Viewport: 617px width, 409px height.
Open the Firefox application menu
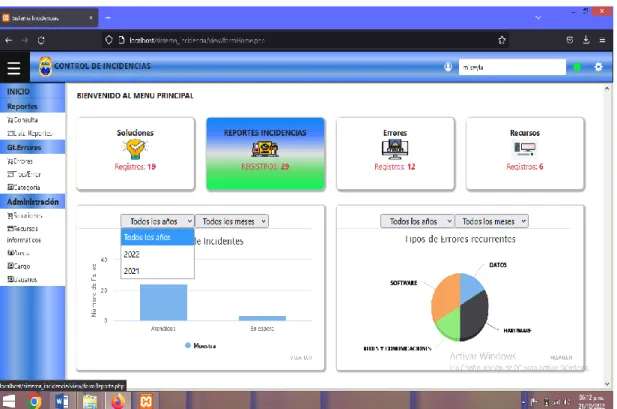click(x=602, y=40)
